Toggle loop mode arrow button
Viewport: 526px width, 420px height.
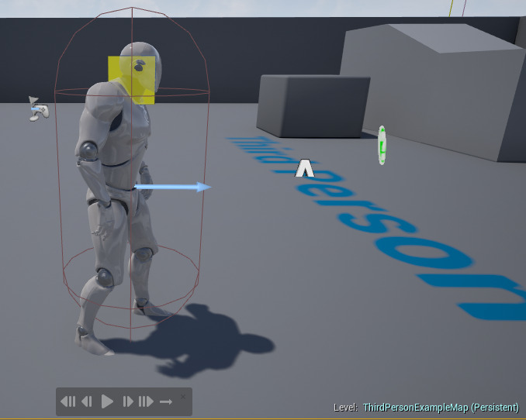tap(166, 401)
